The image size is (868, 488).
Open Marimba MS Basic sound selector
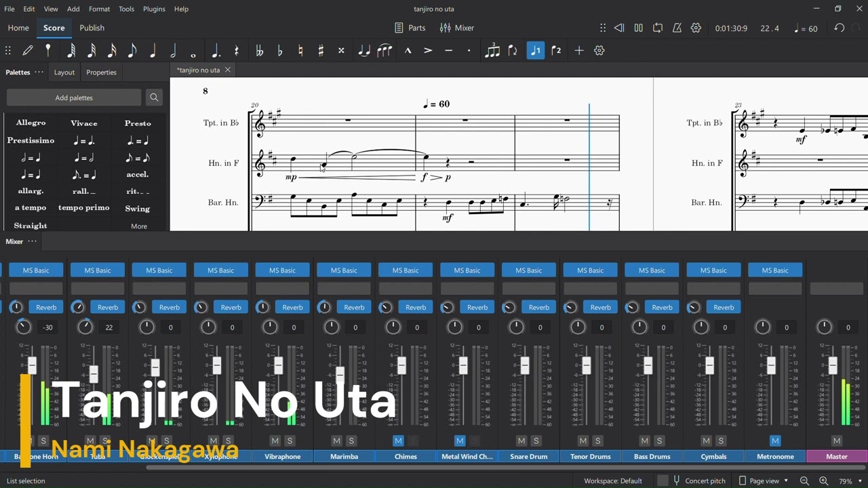click(x=344, y=270)
